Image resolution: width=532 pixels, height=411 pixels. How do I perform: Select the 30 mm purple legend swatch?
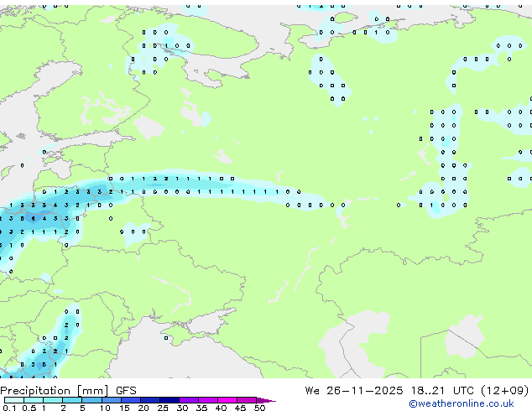[x=189, y=400]
